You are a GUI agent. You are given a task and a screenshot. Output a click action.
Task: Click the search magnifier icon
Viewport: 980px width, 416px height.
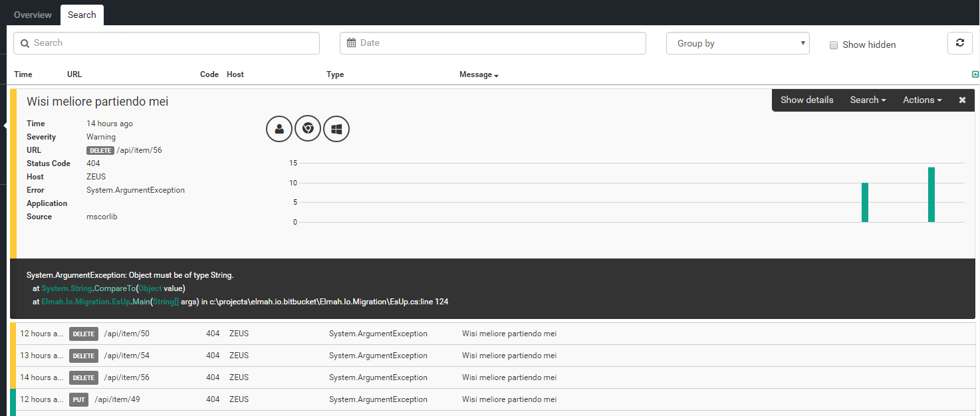[25, 43]
